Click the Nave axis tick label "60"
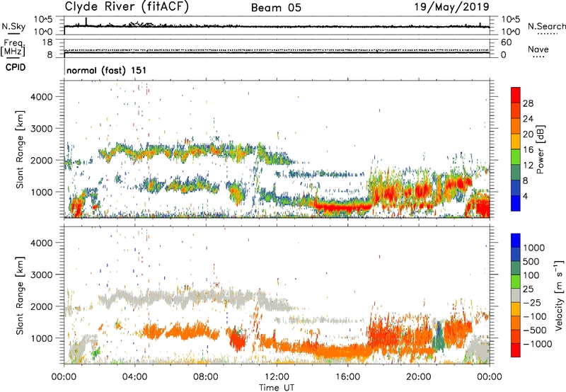Image resolution: width=566 pixels, height=392 pixels. coord(507,42)
